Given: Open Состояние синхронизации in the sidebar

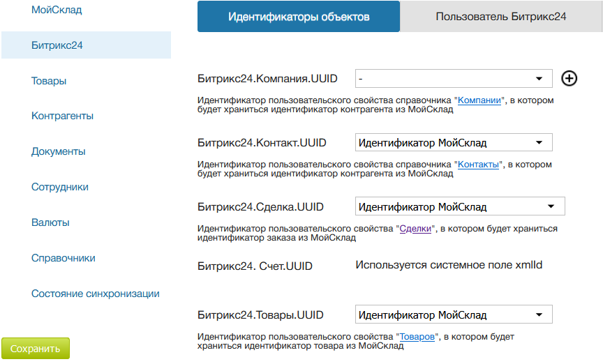Looking at the screenshot, I should (x=96, y=294).
